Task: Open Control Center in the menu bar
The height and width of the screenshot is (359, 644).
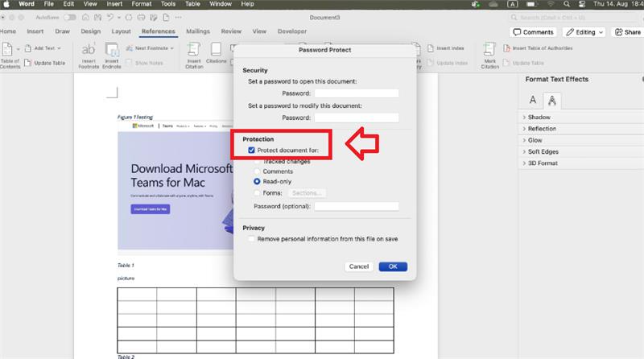Action: pyautogui.click(x=582, y=4)
